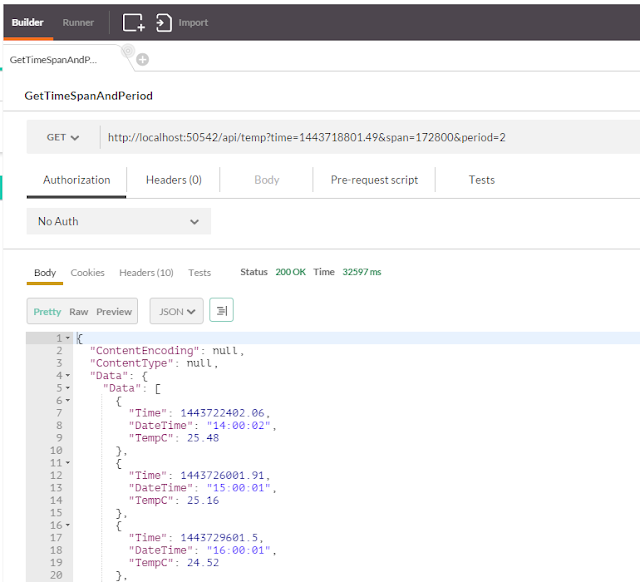Click the request URL input field

[x=369, y=138]
